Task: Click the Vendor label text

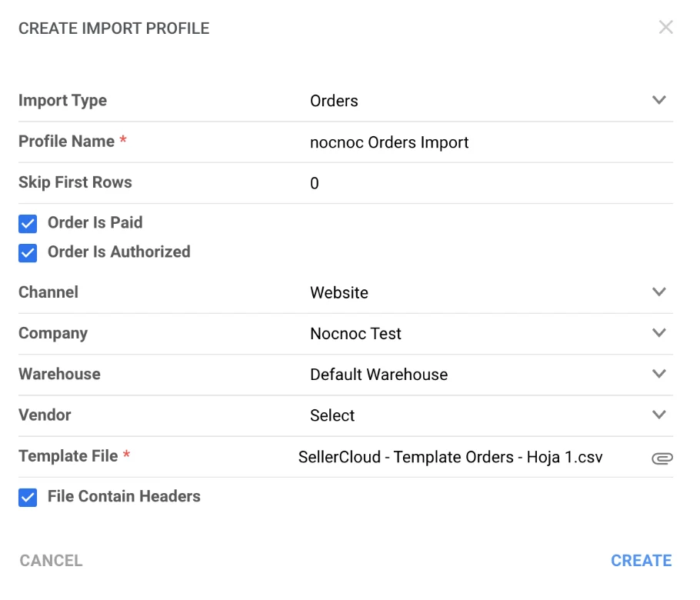Action: point(45,415)
